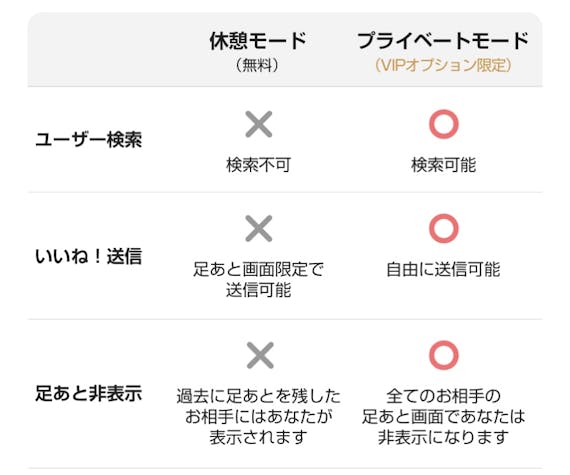570x475 pixels.
Task: Click the 足あと画面限定で送信可能 description
Action: [x=258, y=279]
